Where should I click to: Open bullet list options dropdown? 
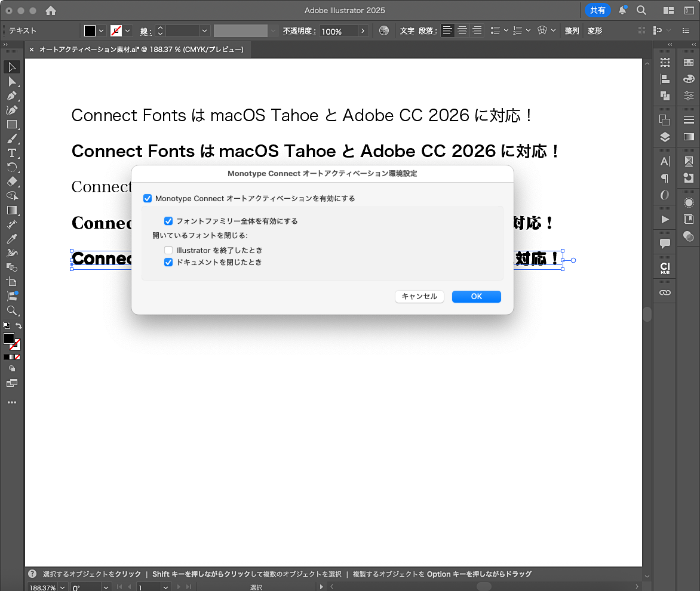point(506,30)
